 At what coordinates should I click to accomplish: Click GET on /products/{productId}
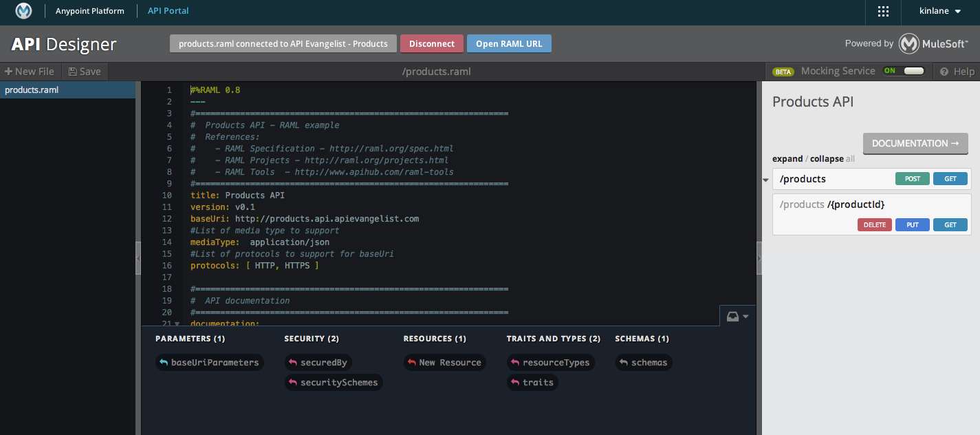tap(950, 225)
